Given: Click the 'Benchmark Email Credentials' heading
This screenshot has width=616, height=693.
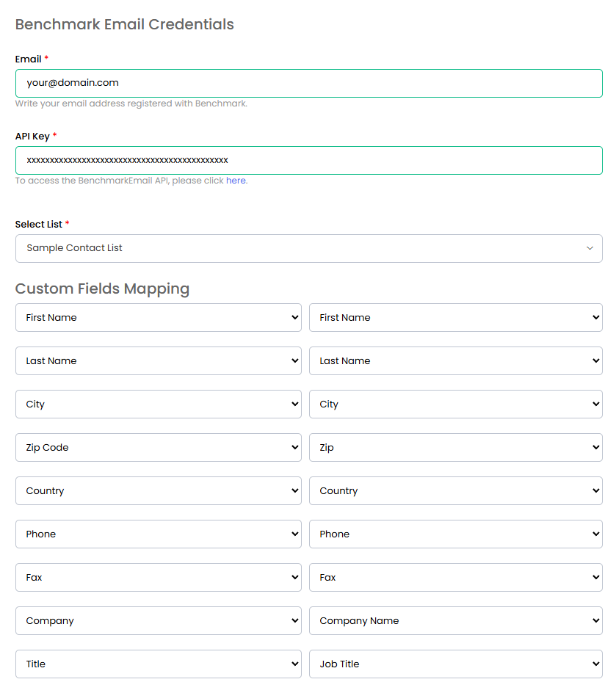Looking at the screenshot, I should [x=125, y=24].
